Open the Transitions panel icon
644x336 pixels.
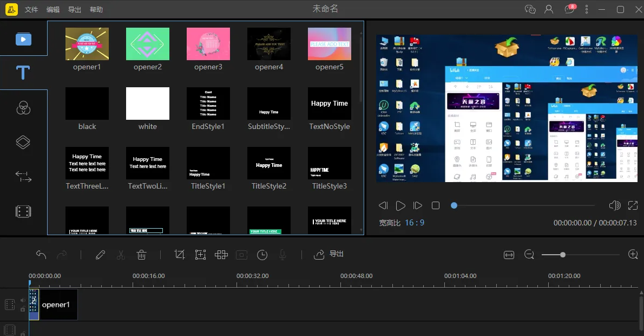[23, 177]
